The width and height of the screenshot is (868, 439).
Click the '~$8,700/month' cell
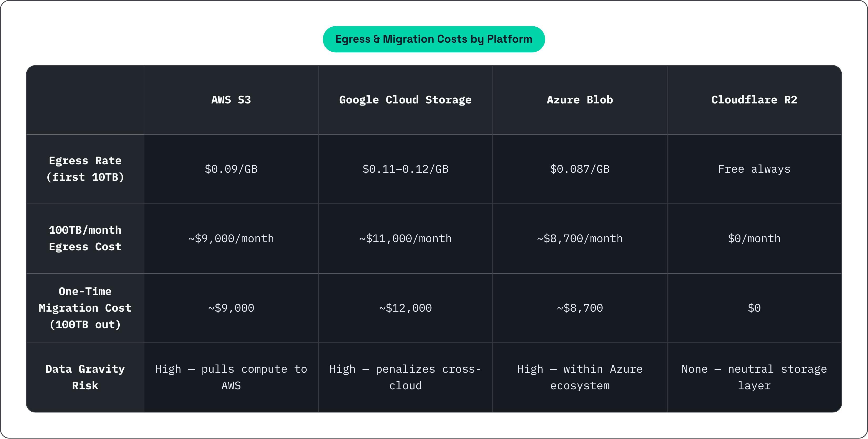[x=579, y=238]
